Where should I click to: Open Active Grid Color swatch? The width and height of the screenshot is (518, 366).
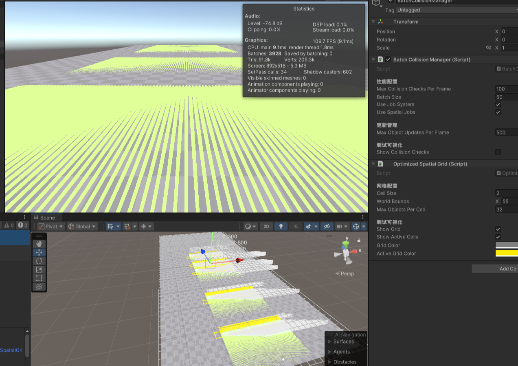[507, 253]
